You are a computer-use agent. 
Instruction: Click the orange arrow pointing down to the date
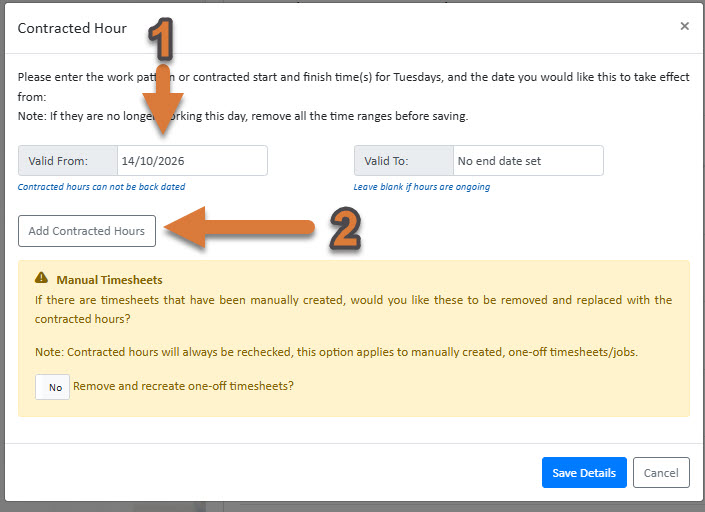(163, 100)
